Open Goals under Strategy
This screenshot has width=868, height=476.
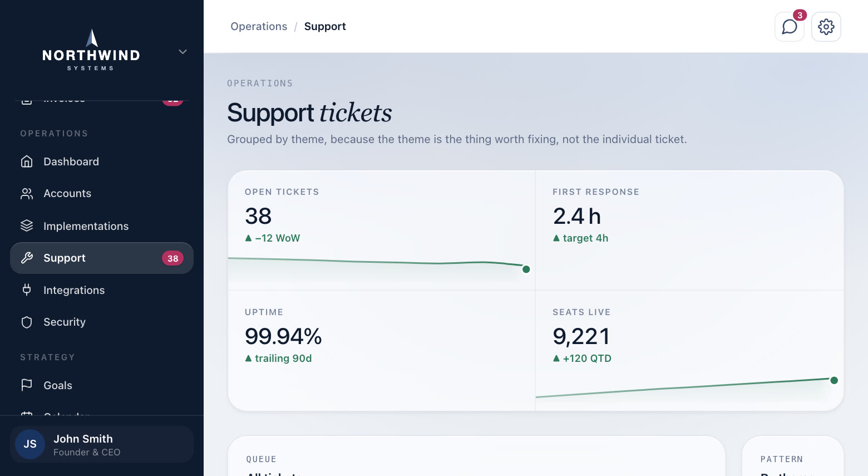click(102, 385)
